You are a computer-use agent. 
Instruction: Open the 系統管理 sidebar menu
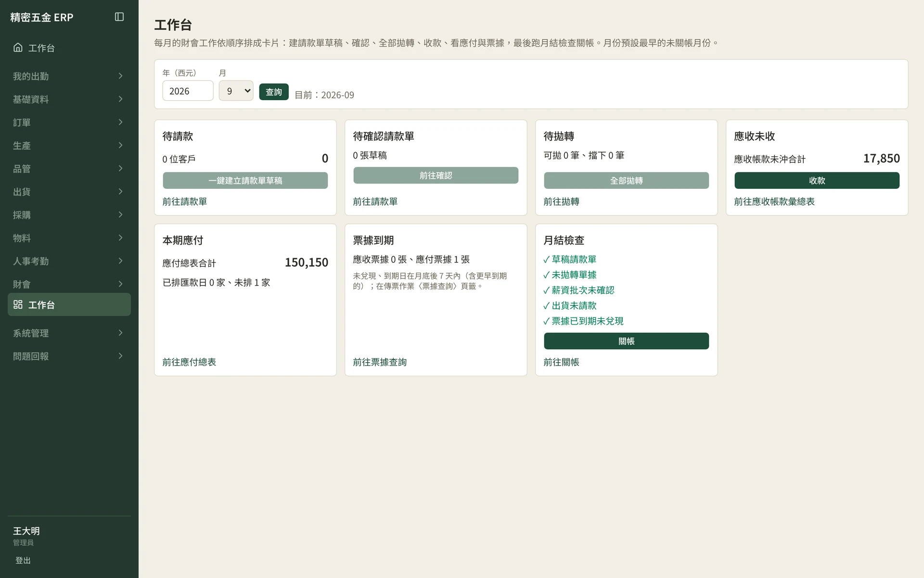[69, 333]
